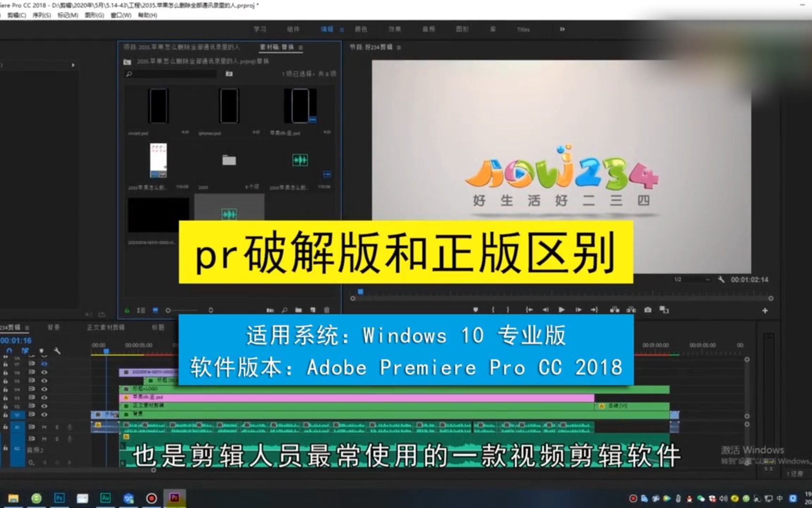Click the delete trash icon in bin
Viewport: 812px width, 508px height.
point(327,310)
